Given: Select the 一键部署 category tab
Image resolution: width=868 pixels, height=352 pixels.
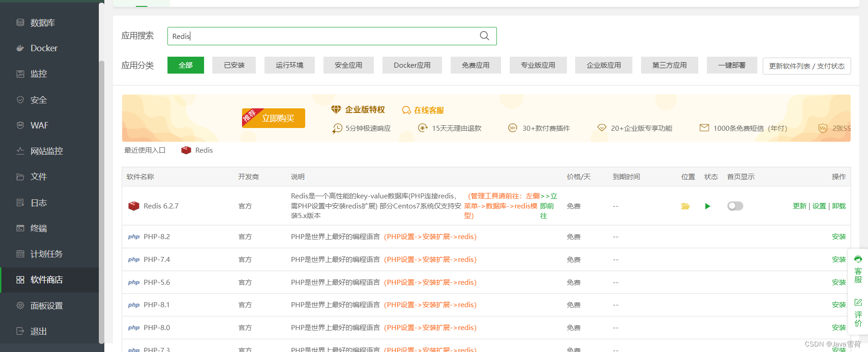Looking at the screenshot, I should pyautogui.click(x=732, y=65).
